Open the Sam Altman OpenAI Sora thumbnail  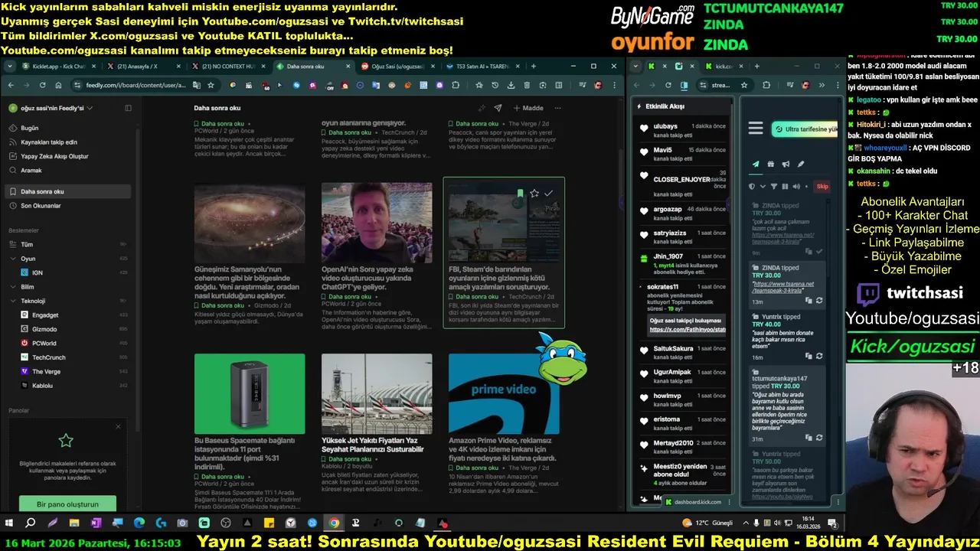pyautogui.click(x=377, y=223)
